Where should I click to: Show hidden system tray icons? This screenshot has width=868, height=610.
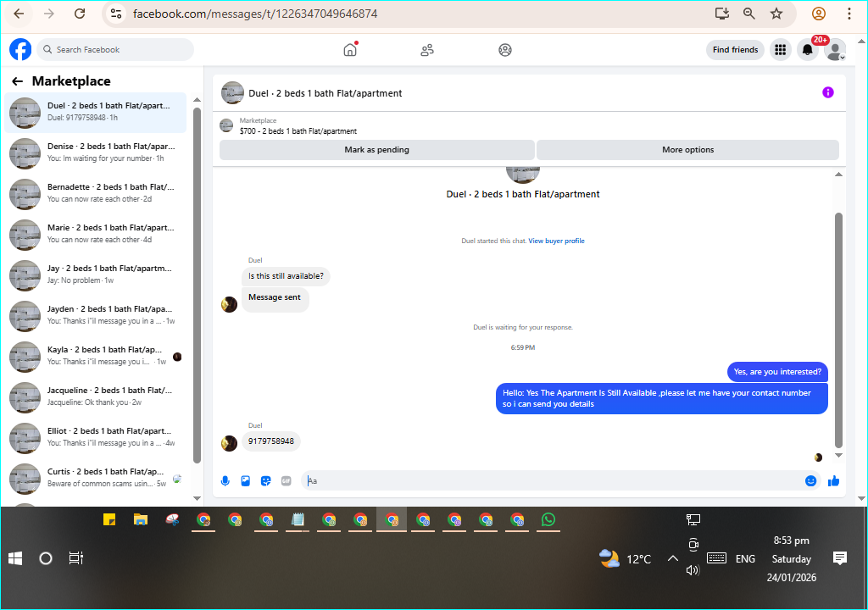[672, 558]
